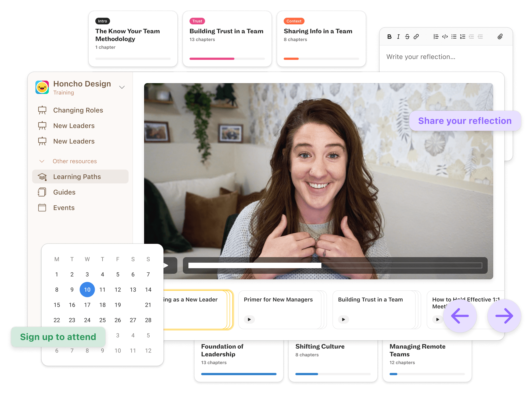Click the Bullet list icon
This screenshot has height=399, width=532.
pyautogui.click(x=454, y=37)
